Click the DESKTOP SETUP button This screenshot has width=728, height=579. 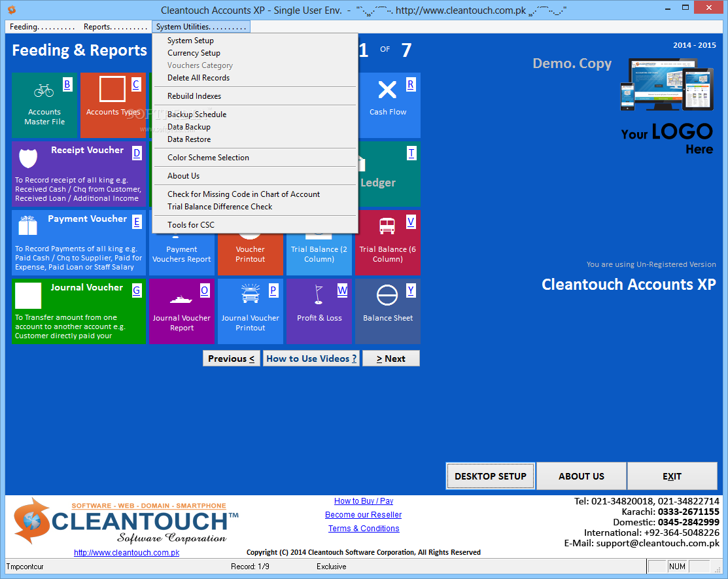491,476
